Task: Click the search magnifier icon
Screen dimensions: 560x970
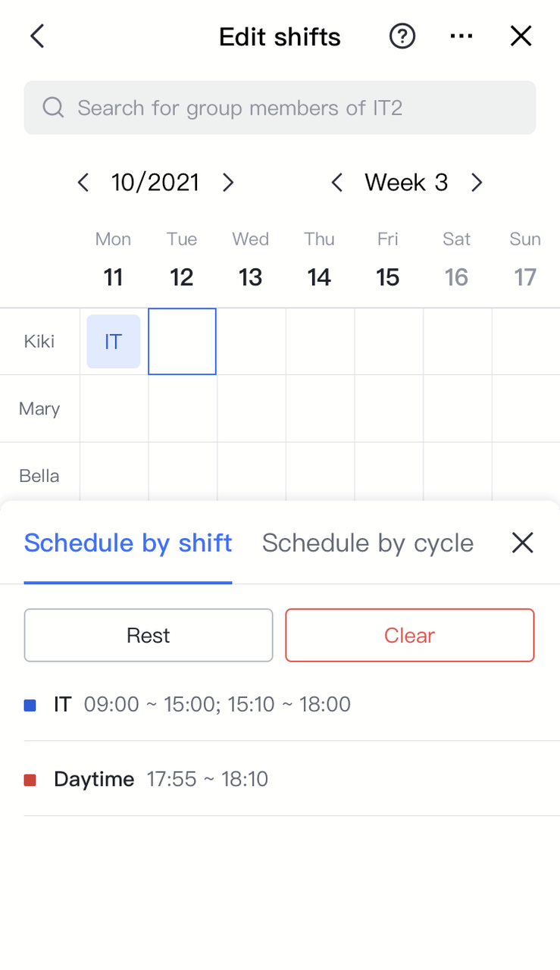Action: 53,108
